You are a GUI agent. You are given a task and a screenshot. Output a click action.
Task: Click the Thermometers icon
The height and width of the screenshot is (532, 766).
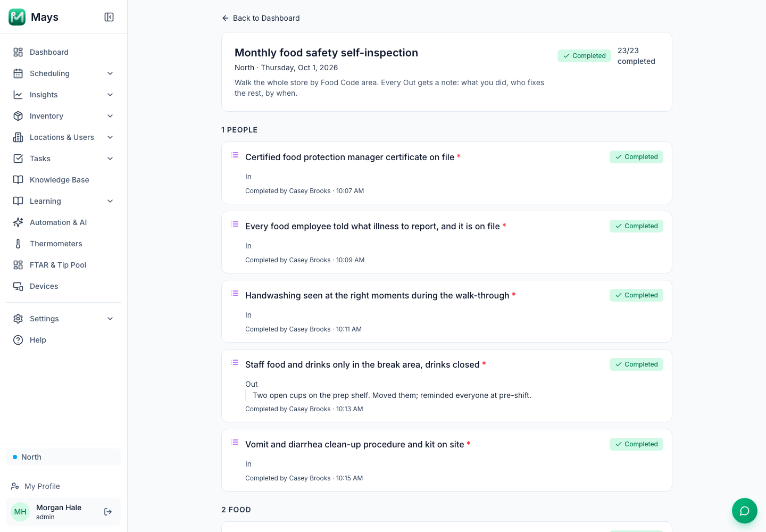tap(18, 244)
